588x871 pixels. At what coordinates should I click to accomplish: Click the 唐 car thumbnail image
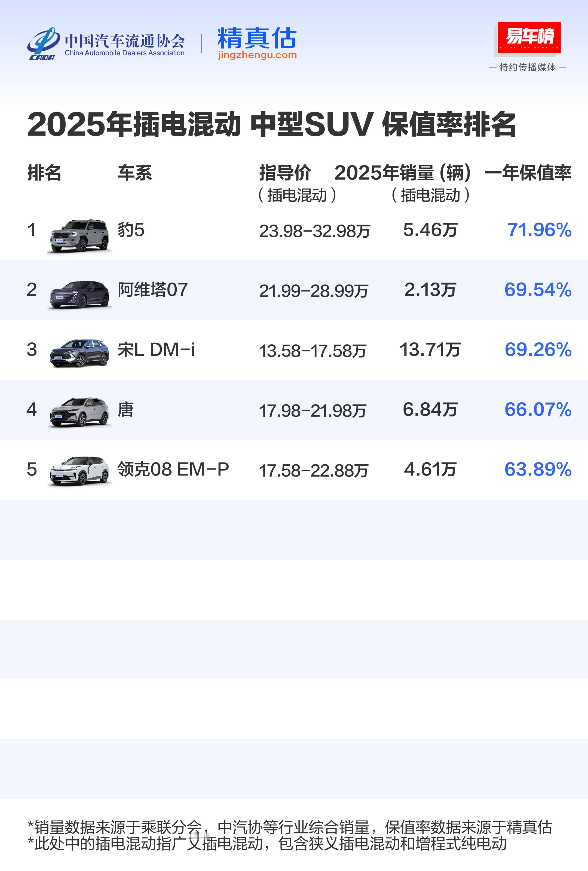(79, 412)
